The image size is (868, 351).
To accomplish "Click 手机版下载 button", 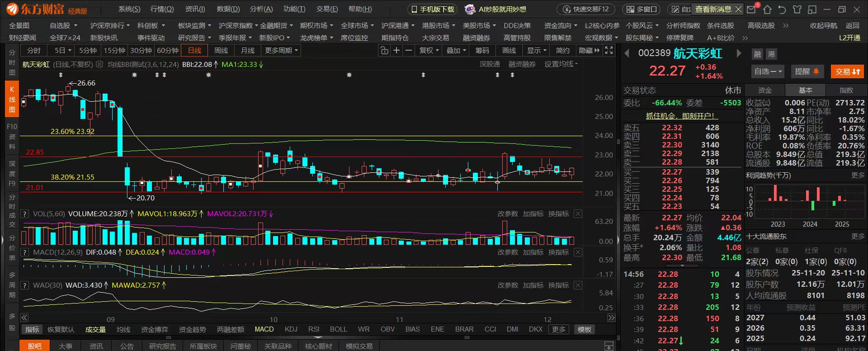I will 433,9.
